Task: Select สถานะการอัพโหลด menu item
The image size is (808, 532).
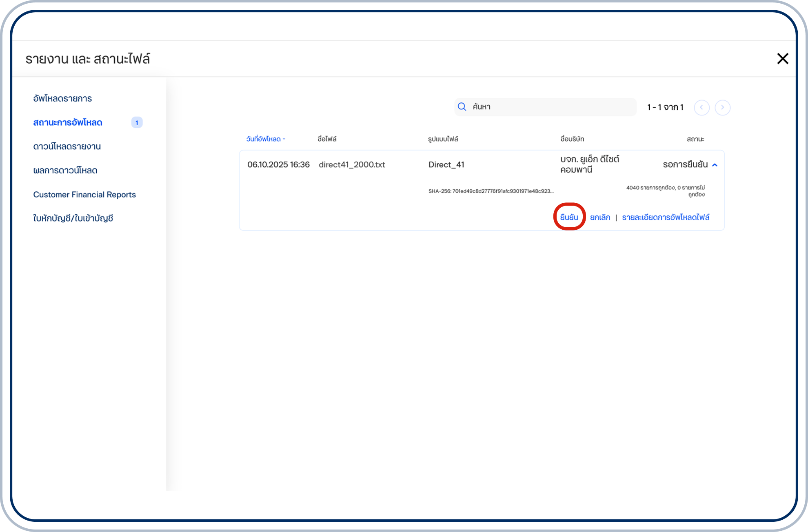Action: [x=68, y=122]
